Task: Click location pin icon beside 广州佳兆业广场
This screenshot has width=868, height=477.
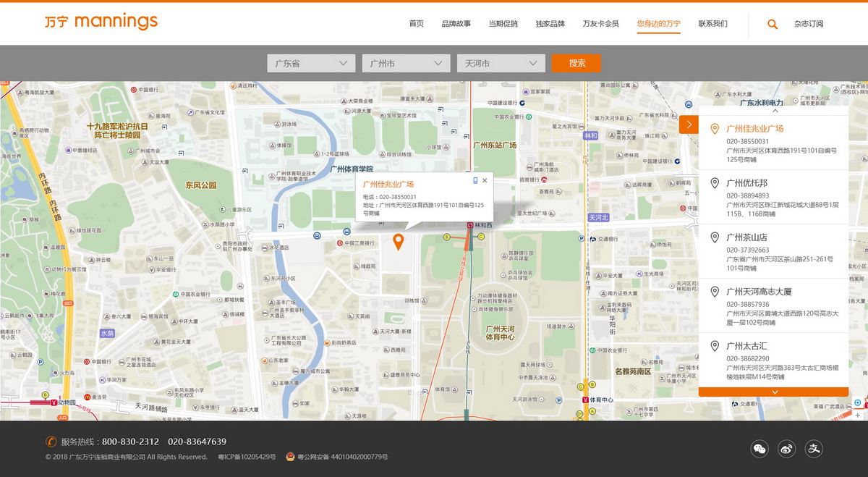Action: (x=715, y=129)
